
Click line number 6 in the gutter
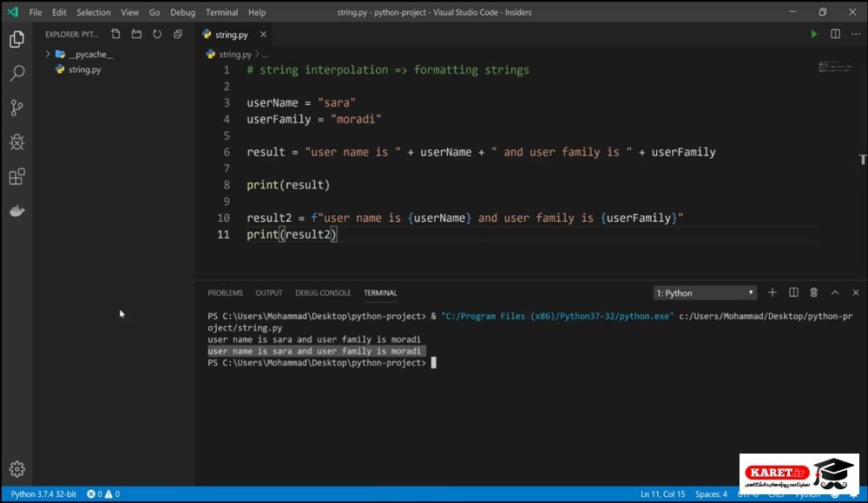coord(227,152)
